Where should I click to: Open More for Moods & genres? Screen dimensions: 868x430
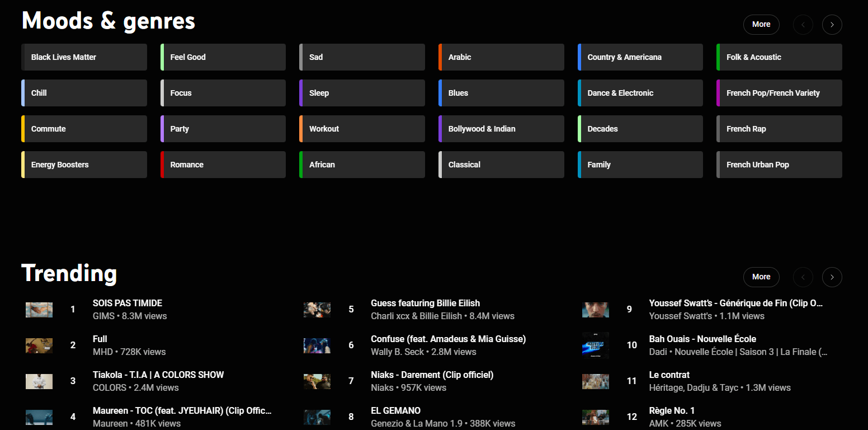point(761,25)
